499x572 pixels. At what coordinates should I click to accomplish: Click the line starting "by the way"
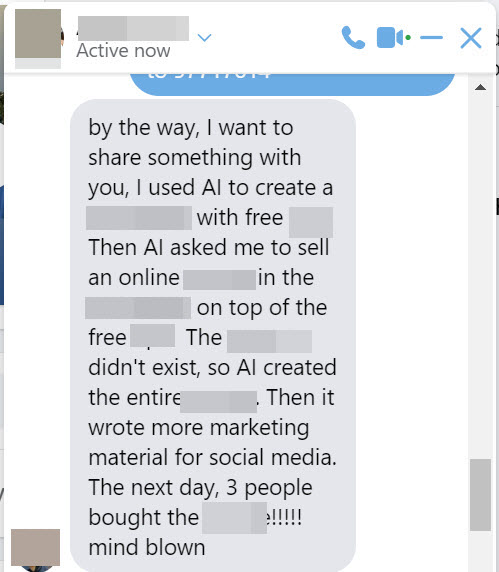coord(191,128)
